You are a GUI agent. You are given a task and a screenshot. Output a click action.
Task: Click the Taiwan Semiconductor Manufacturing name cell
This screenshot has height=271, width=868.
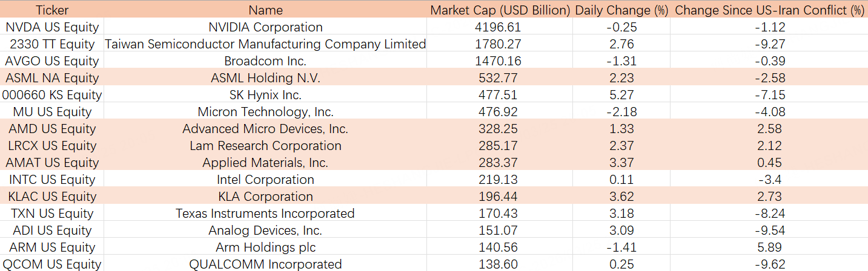tap(265, 44)
